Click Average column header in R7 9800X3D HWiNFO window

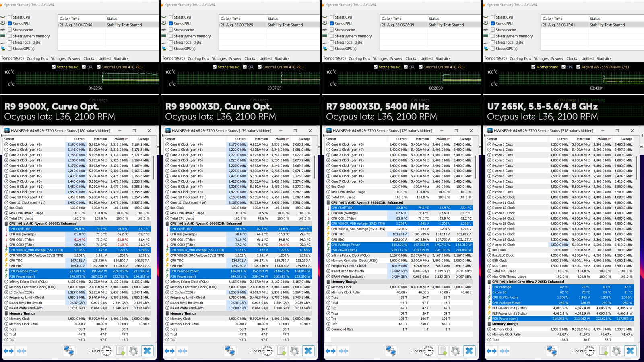coord(465,139)
